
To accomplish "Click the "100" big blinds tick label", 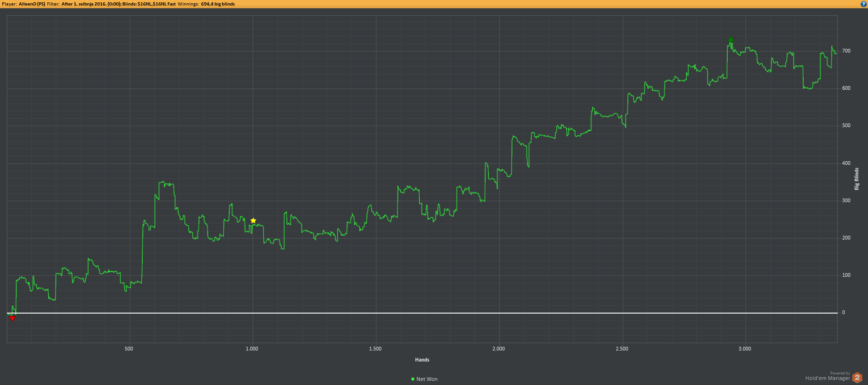I will pyautogui.click(x=846, y=275).
